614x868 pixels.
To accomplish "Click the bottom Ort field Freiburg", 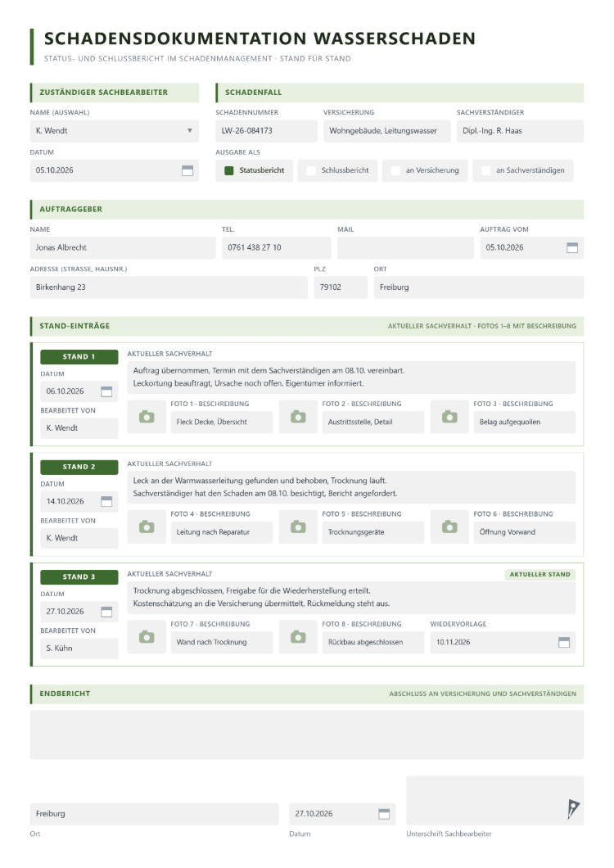I will pos(154,814).
